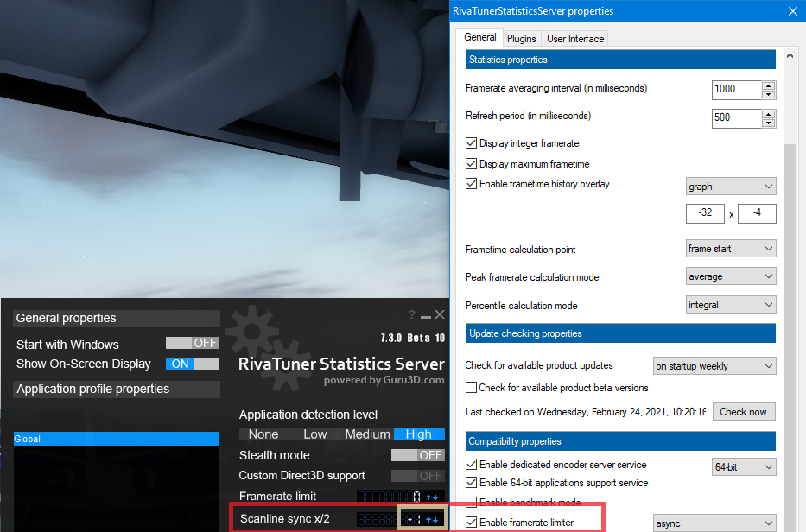
Task: Click the Compatibility properties header
Action: 620,441
